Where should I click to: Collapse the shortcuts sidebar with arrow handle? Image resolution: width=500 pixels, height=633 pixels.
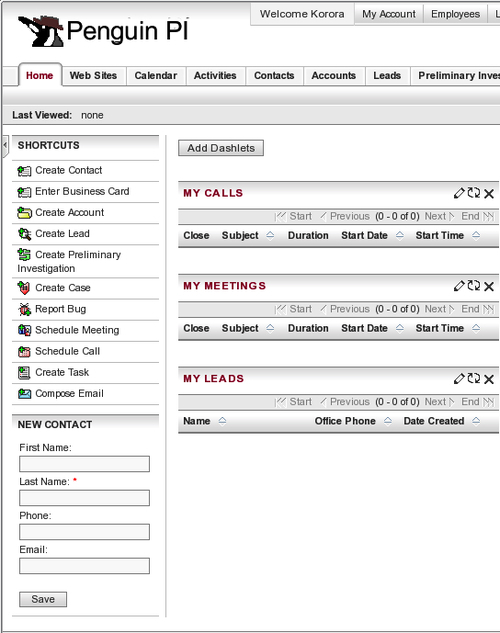coord(5,145)
